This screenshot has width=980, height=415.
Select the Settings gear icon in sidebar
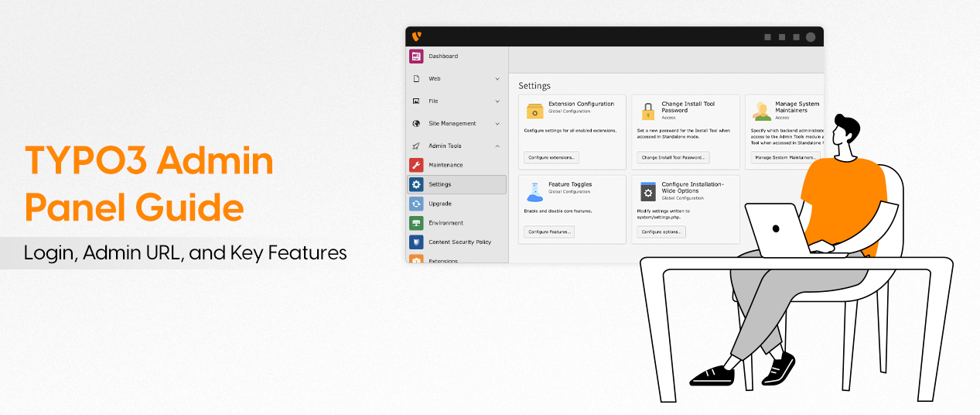tap(416, 184)
